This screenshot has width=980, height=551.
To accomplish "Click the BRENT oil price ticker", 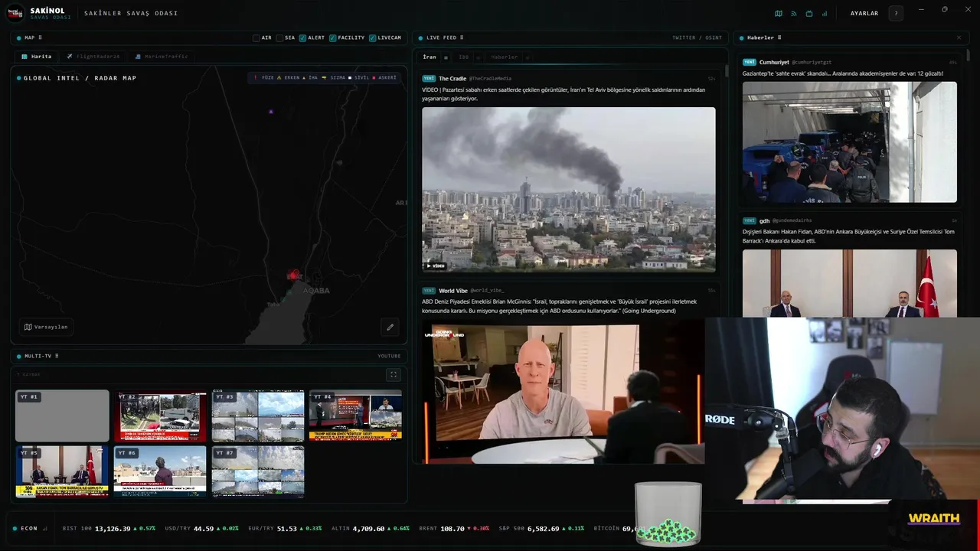I will (454, 528).
